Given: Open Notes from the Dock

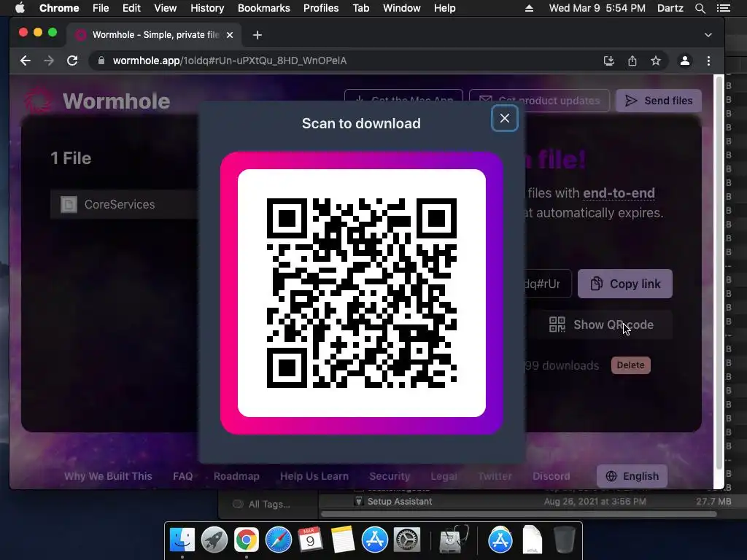Looking at the screenshot, I should [x=342, y=540].
